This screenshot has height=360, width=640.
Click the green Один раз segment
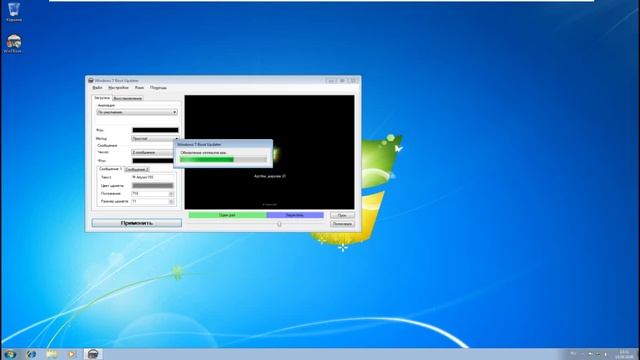227,215
